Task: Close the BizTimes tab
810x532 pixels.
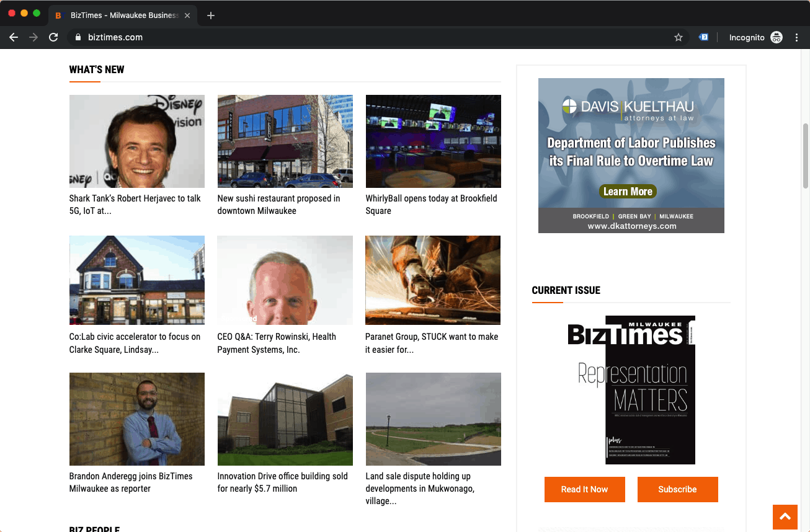Action: [187, 16]
